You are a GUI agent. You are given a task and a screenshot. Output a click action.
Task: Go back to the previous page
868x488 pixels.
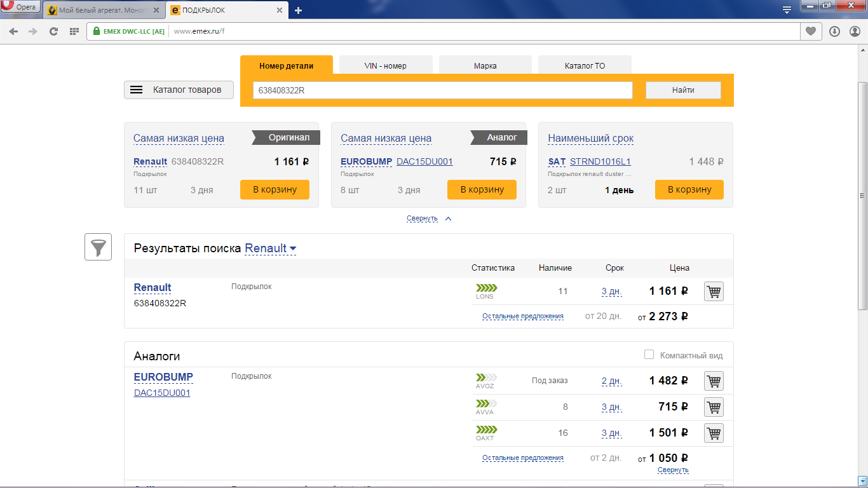coord(13,31)
